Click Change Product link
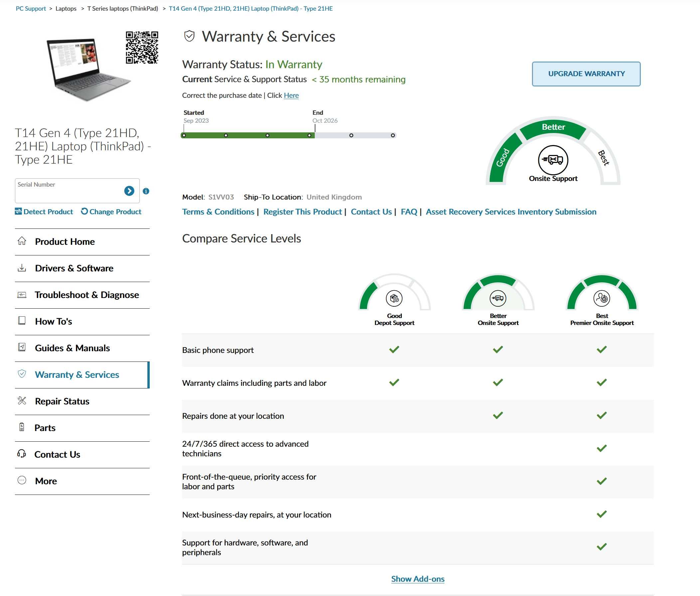Image resolution: width=700 pixels, height=596 pixels. [111, 212]
